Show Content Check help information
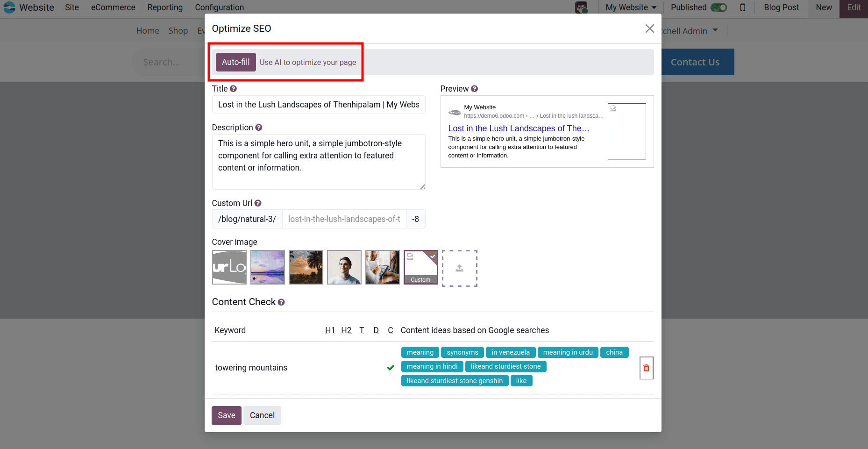The image size is (868, 449). pyautogui.click(x=281, y=302)
